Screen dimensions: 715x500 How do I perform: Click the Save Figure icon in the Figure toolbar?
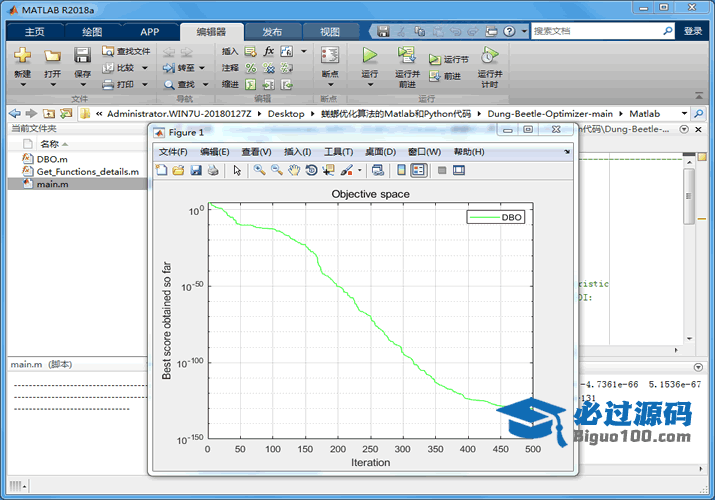pos(196,170)
